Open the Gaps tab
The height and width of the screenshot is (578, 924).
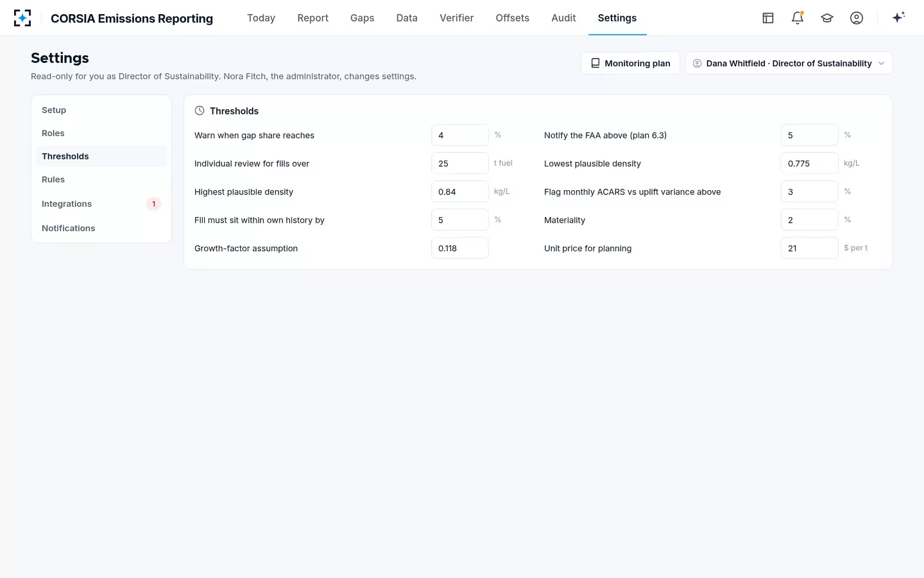coord(362,18)
